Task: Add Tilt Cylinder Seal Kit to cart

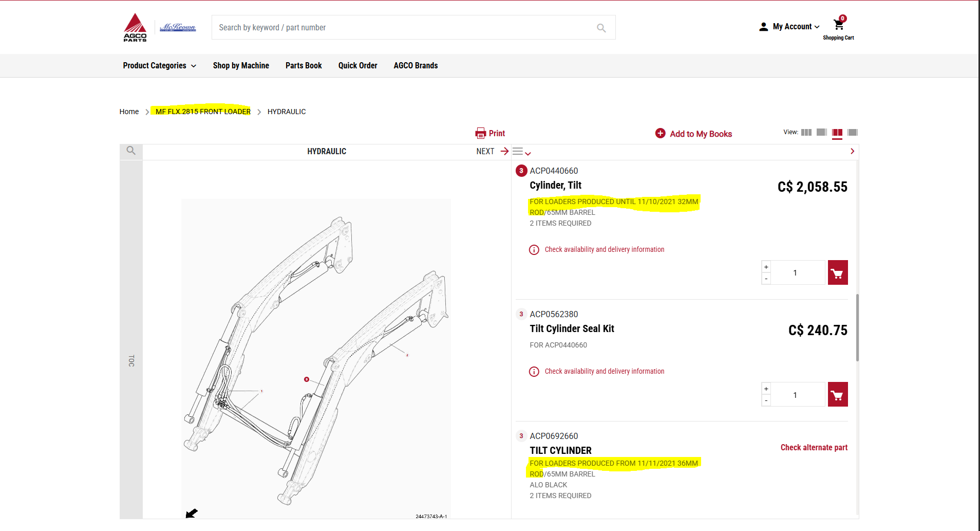Action: [837, 395]
